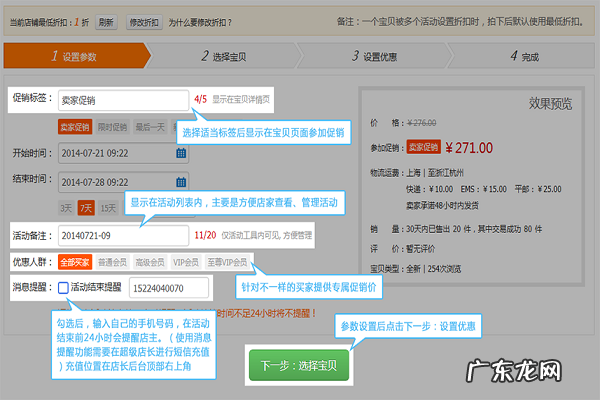Go to step 1 设置参数

[75, 56]
